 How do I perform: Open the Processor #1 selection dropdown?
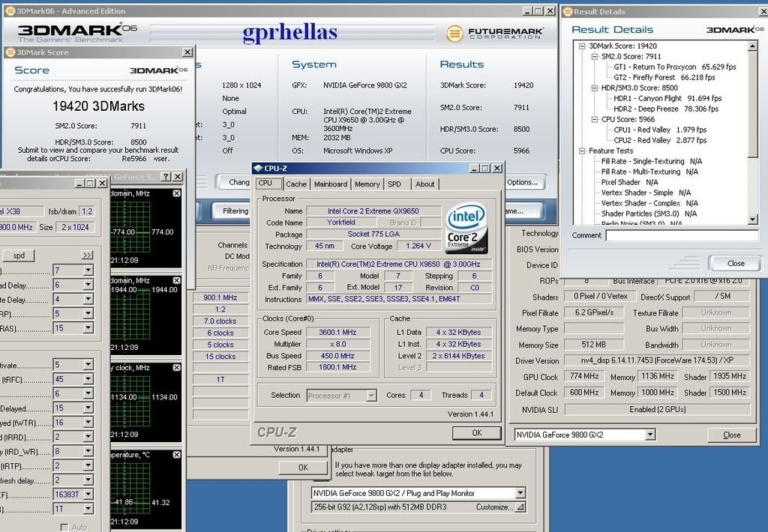click(x=372, y=396)
